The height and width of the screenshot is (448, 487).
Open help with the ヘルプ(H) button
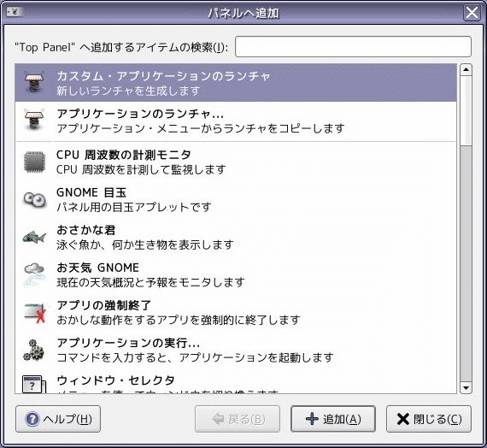58,419
